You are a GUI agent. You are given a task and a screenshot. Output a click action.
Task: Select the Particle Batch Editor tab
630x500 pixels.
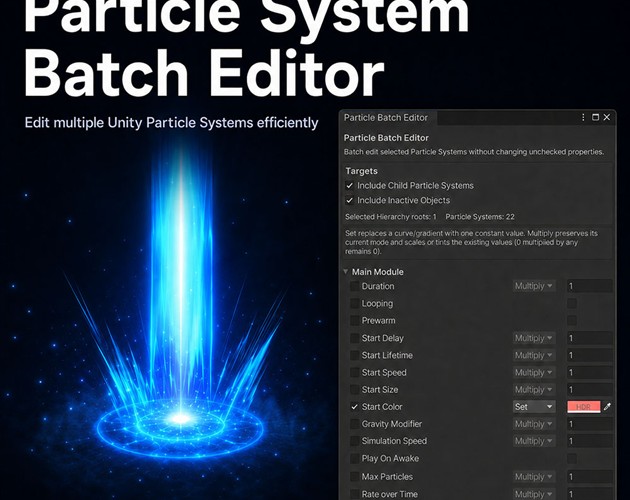(x=386, y=118)
